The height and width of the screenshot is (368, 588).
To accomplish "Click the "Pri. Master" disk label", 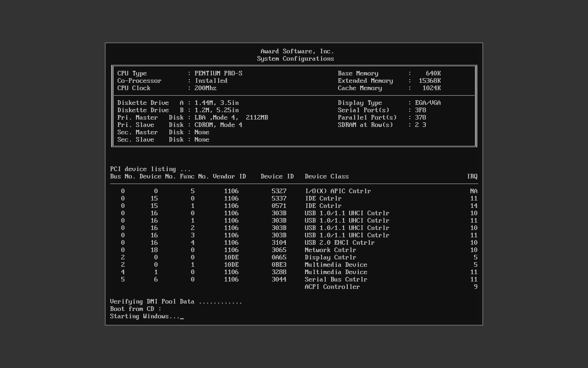I will pos(138,118).
